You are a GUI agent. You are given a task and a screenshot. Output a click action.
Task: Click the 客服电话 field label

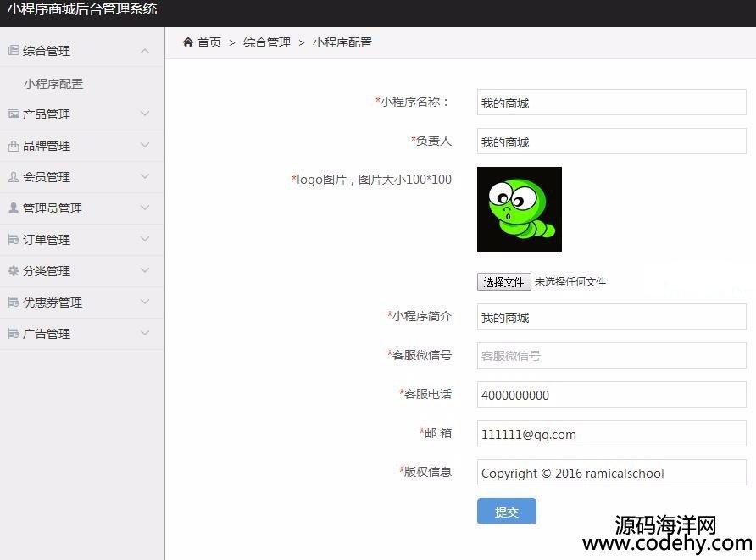(425, 394)
